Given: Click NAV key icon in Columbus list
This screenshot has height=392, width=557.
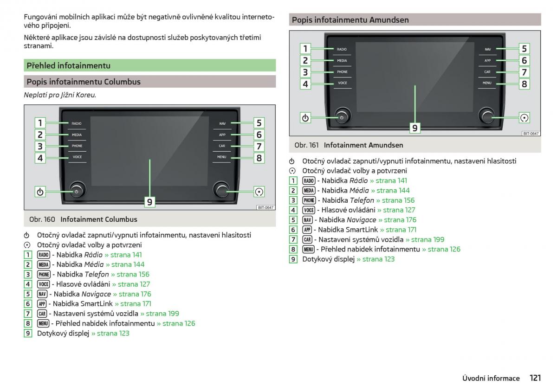Looking at the screenshot, I should (x=42, y=294).
